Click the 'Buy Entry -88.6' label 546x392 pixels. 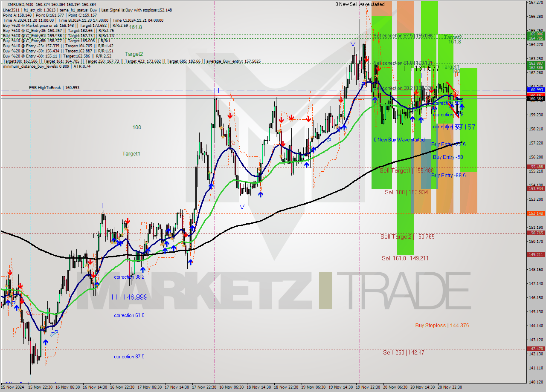pyautogui.click(x=448, y=176)
